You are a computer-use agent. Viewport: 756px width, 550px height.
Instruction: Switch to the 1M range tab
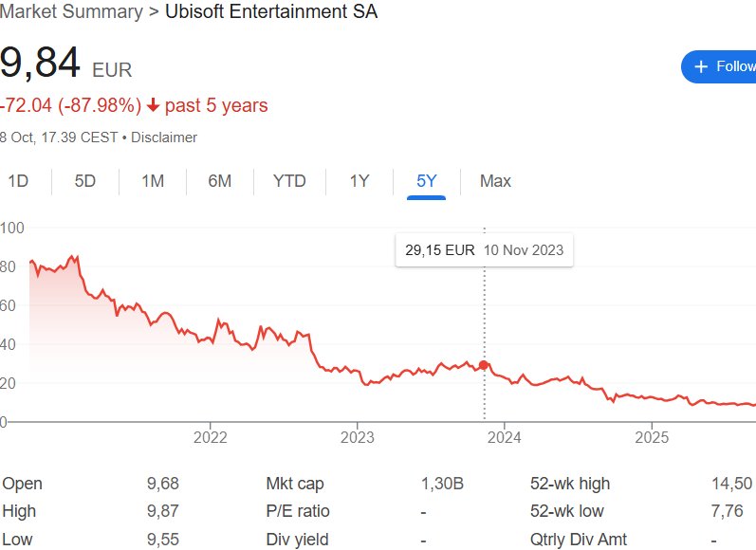pos(153,180)
